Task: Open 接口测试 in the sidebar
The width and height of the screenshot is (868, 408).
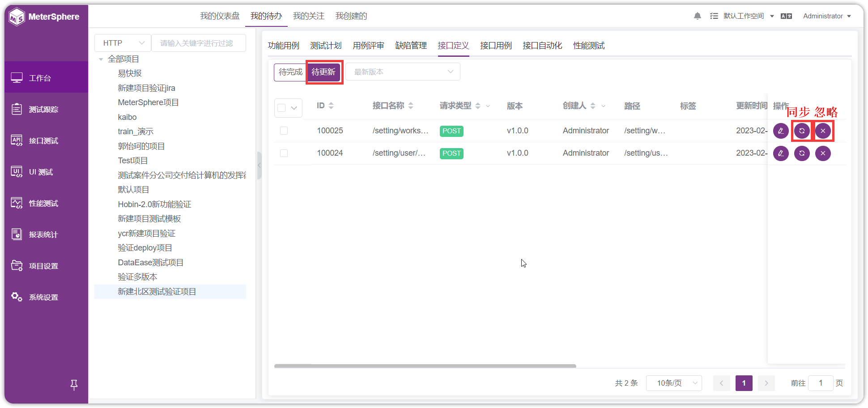Action: (x=44, y=141)
